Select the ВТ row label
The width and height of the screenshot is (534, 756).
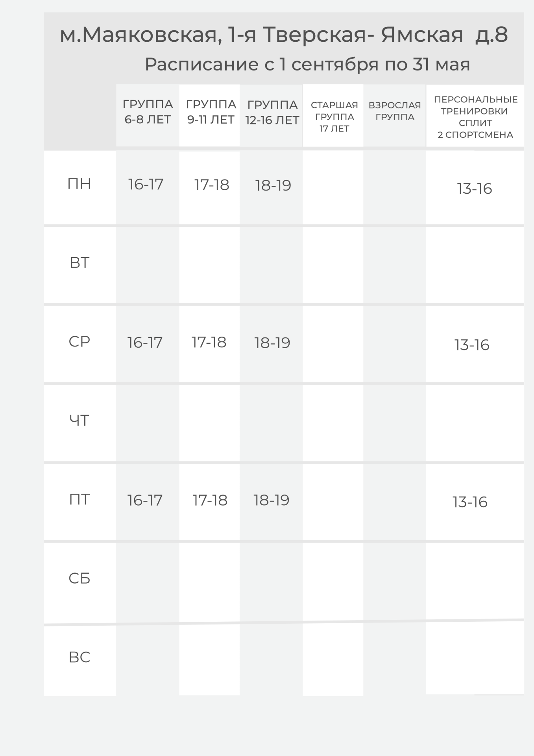click(x=79, y=263)
